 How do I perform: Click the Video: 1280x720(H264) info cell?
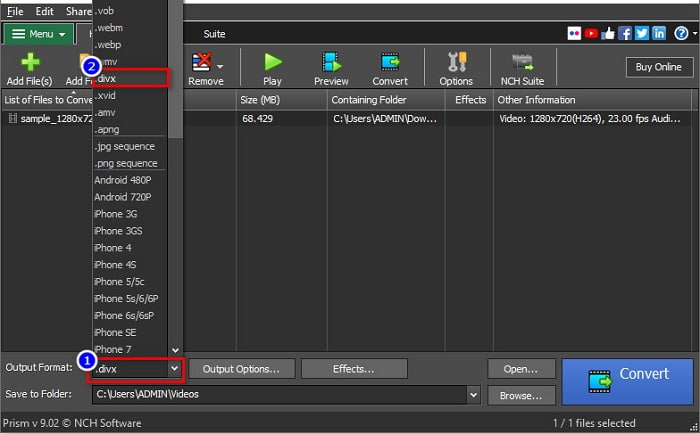[x=590, y=119]
